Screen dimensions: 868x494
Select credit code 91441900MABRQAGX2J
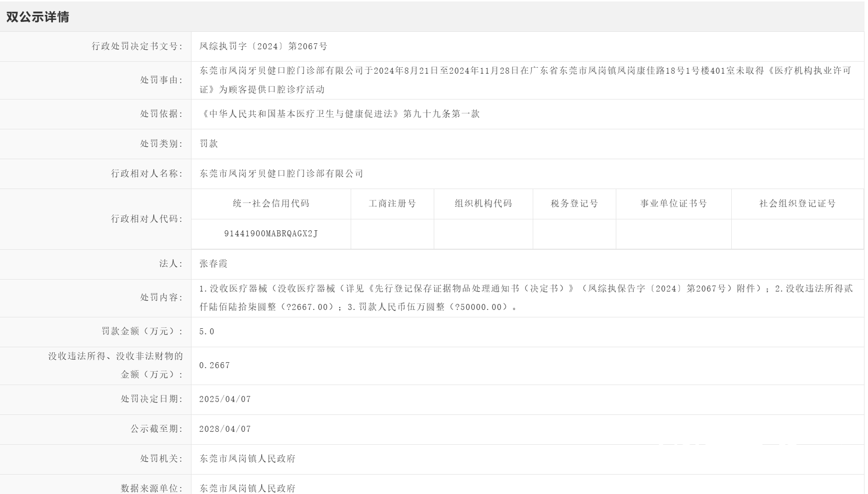tap(271, 233)
